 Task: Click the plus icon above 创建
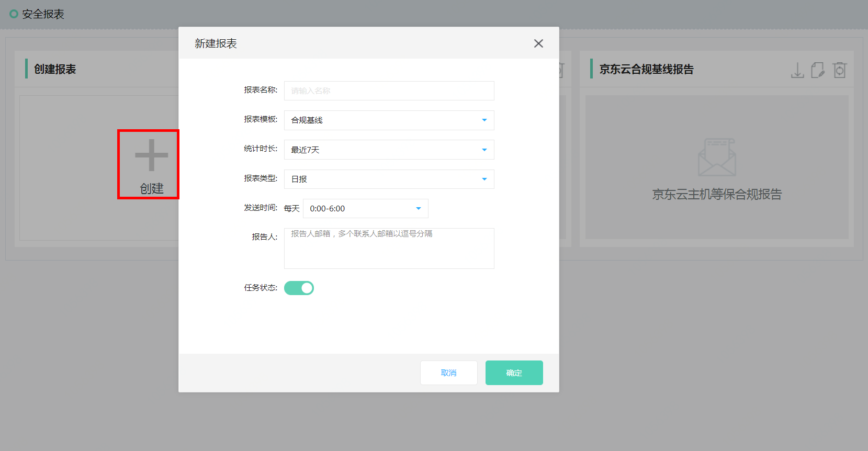[152, 155]
